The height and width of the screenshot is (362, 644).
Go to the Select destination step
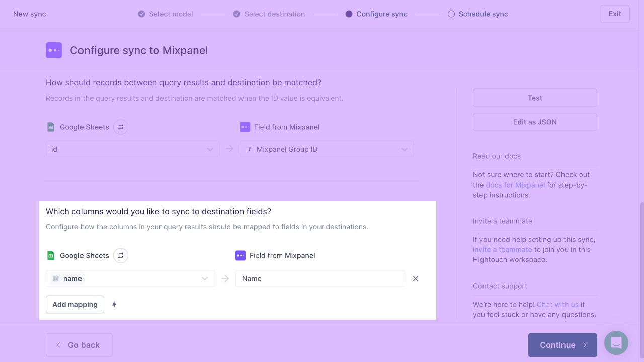tap(269, 14)
